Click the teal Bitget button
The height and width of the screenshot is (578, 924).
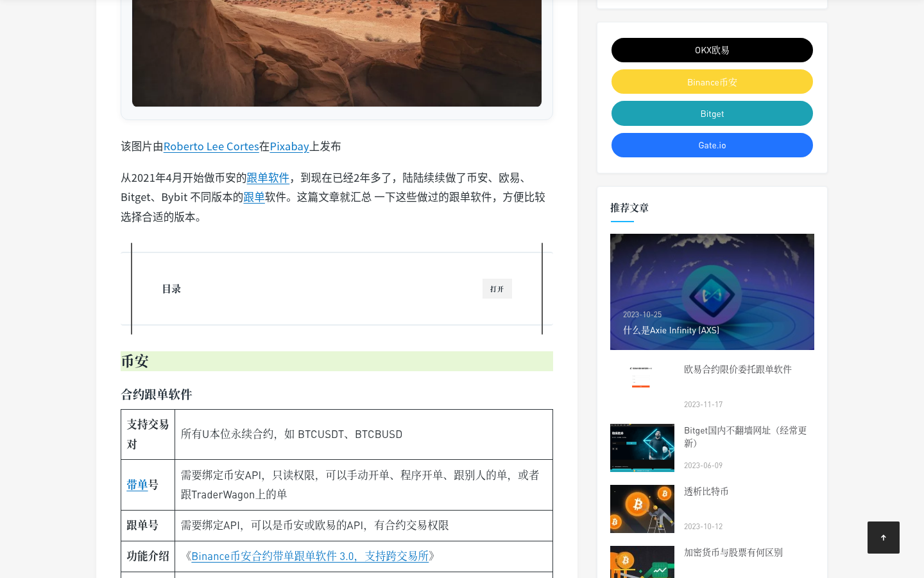click(712, 114)
